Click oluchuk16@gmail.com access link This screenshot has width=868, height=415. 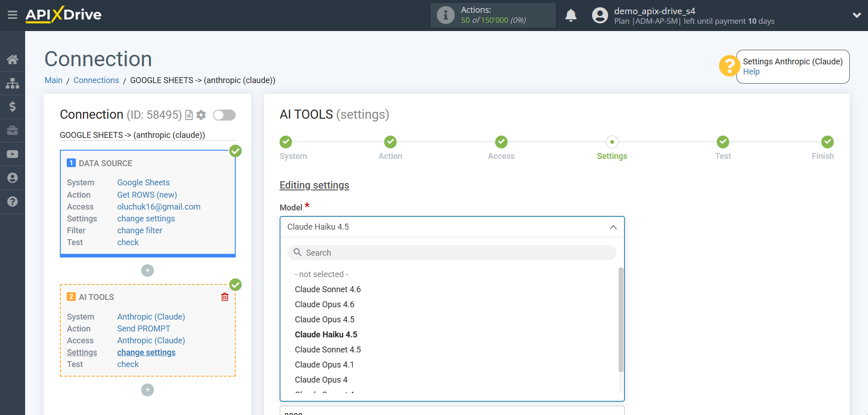[x=159, y=207]
